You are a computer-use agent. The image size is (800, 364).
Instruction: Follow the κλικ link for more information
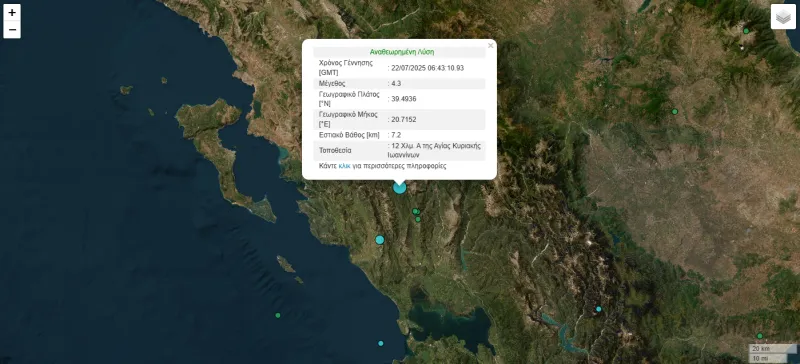(x=344, y=166)
